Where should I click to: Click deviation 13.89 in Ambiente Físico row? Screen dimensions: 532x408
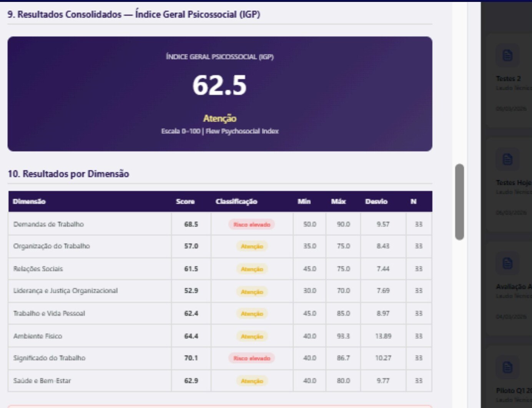click(x=383, y=336)
